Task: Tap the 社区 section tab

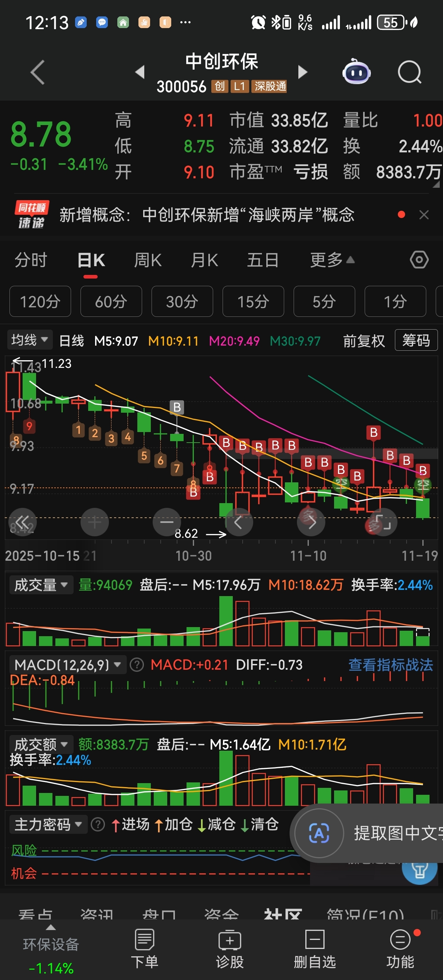Action: pyautogui.click(x=283, y=913)
